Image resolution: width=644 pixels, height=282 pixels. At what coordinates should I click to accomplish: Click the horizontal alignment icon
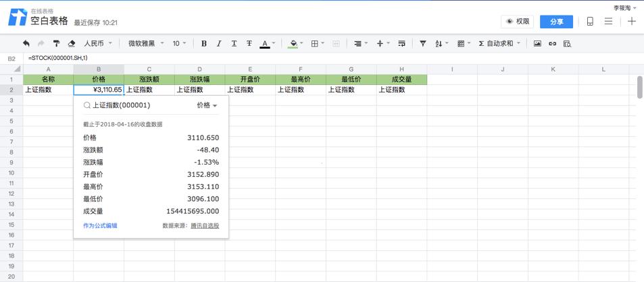(x=357, y=43)
